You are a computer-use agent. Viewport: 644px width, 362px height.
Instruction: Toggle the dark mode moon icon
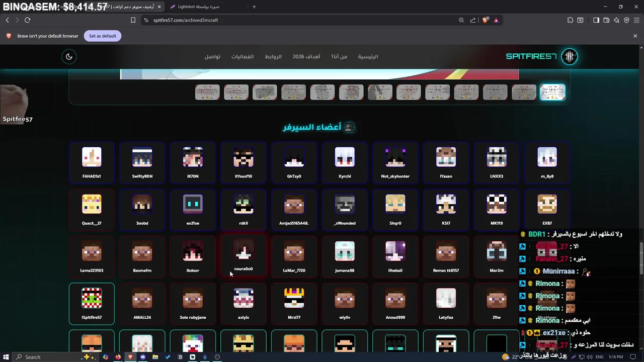(69, 56)
